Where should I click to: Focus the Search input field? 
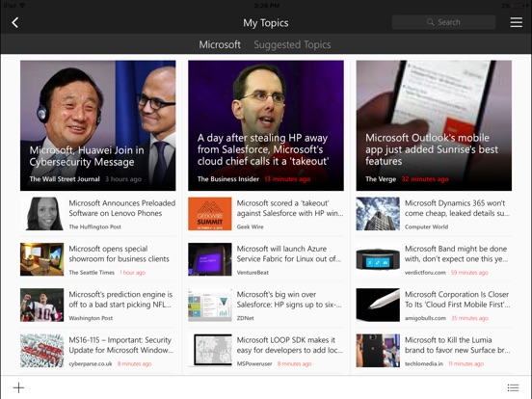tap(443, 22)
